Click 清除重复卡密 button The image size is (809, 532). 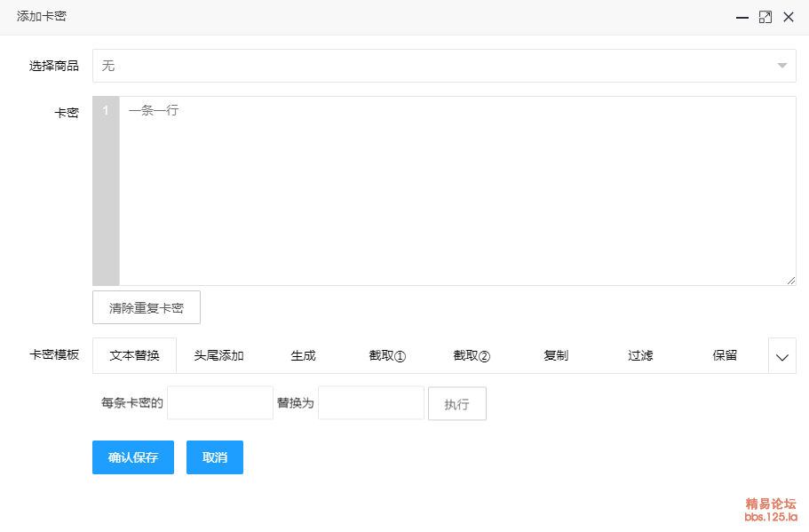pyautogui.click(x=147, y=308)
